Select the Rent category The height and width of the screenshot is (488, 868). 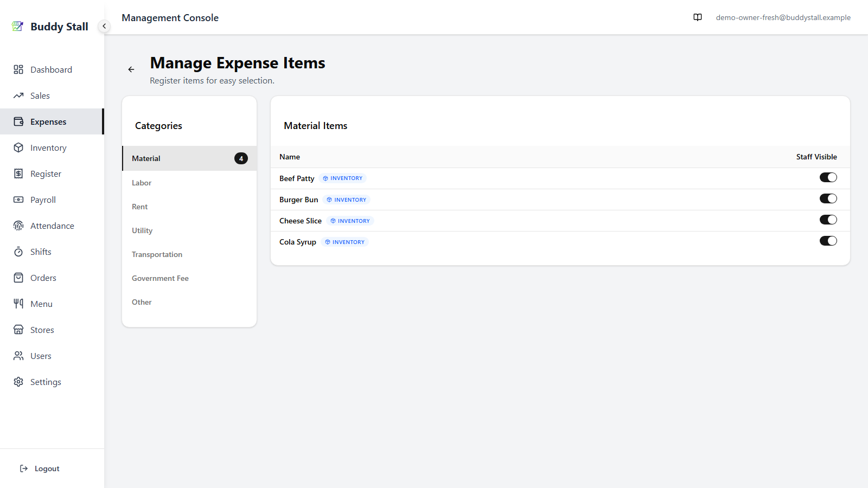point(189,207)
